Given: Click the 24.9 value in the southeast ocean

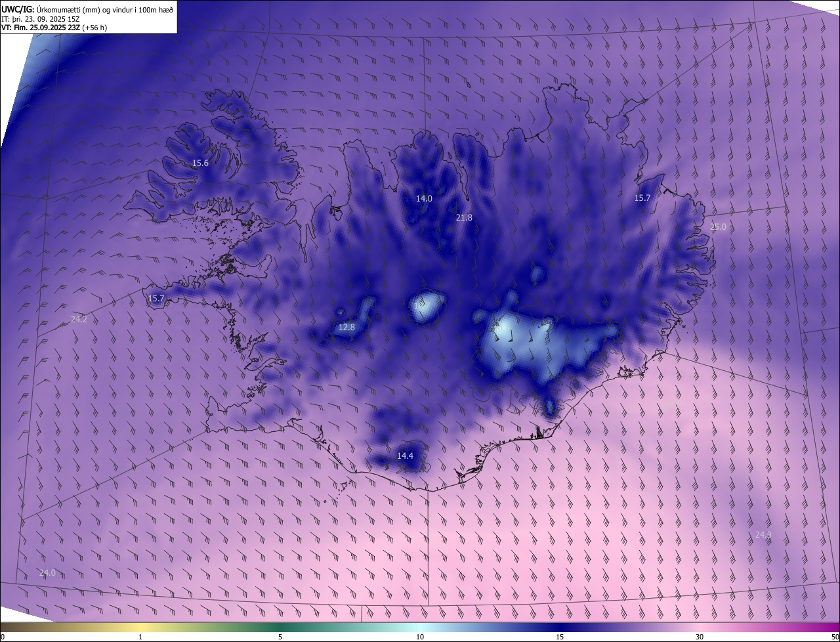Looking at the screenshot, I should click(763, 534).
